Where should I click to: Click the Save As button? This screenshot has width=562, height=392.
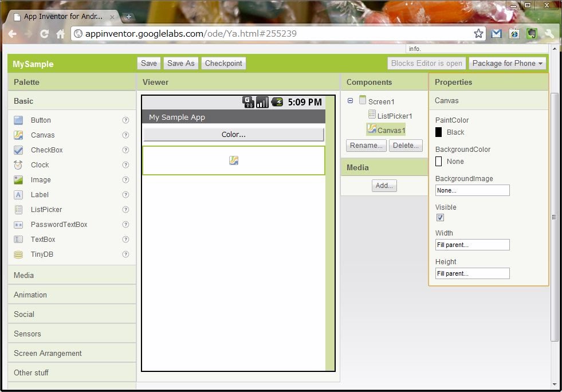pos(180,64)
